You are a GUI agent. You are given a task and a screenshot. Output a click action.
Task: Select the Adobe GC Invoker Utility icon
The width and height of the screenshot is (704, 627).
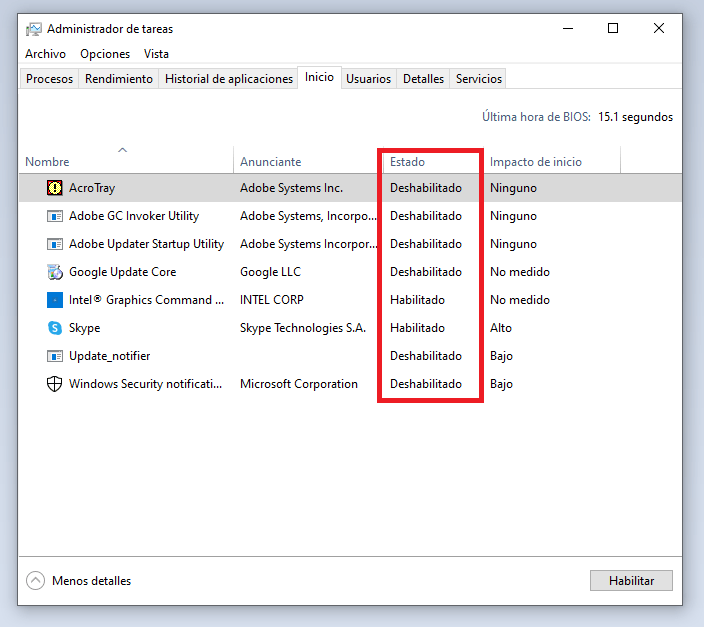pos(55,216)
